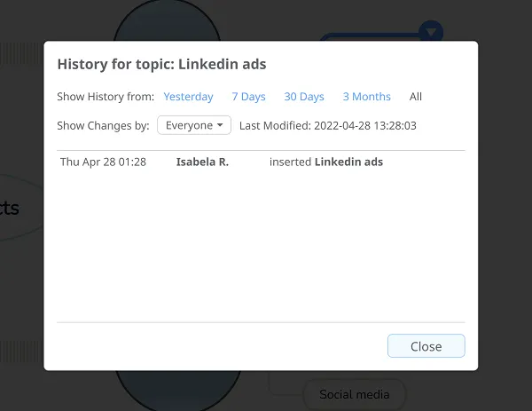Viewport: 532px width, 411px height.
Task: Show history for the last 3 Months
Action: pos(366,97)
